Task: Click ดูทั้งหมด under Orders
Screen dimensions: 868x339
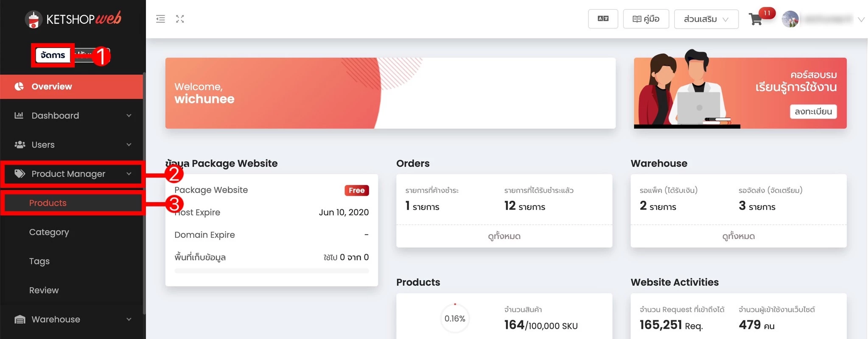Action: coord(504,236)
